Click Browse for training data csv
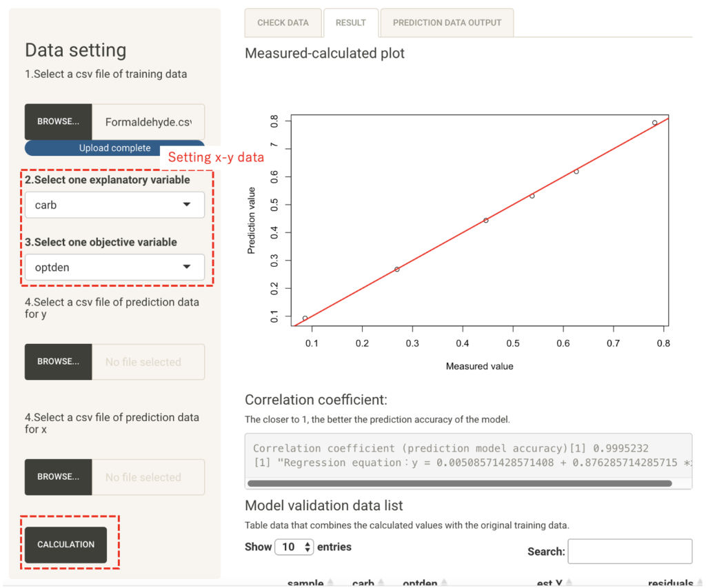706x588 pixels. pyautogui.click(x=59, y=122)
